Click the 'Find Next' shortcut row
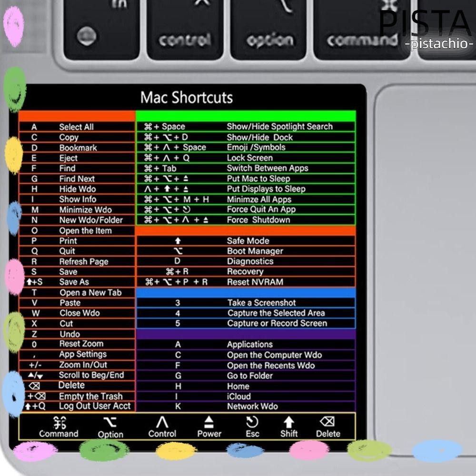 tap(77, 178)
